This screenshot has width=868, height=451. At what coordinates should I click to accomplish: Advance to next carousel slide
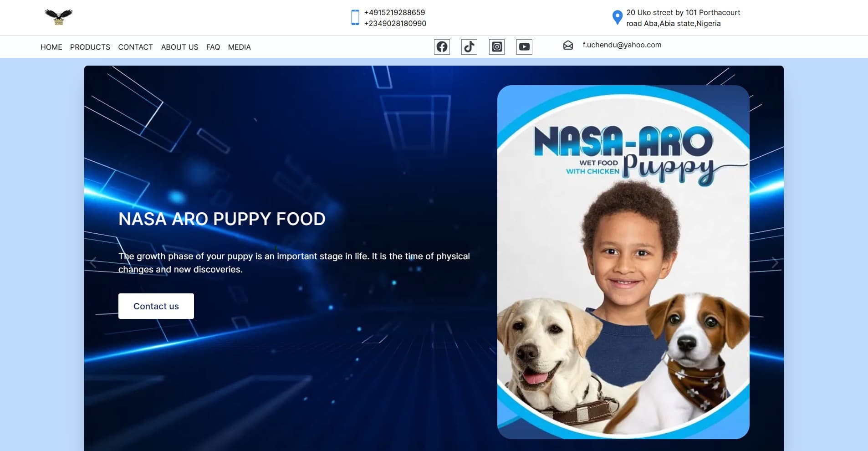(x=775, y=263)
